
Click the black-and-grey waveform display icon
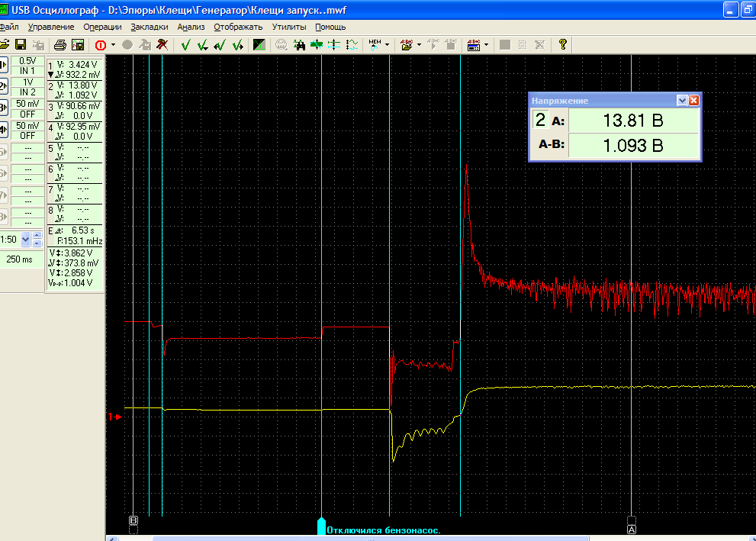[x=259, y=45]
